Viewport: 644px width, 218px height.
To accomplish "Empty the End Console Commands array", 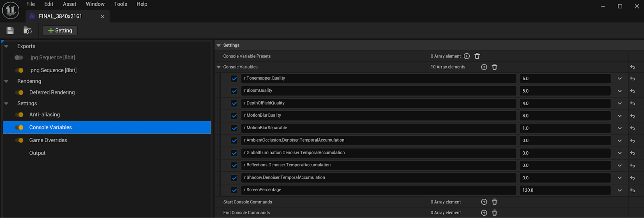I will (x=495, y=213).
